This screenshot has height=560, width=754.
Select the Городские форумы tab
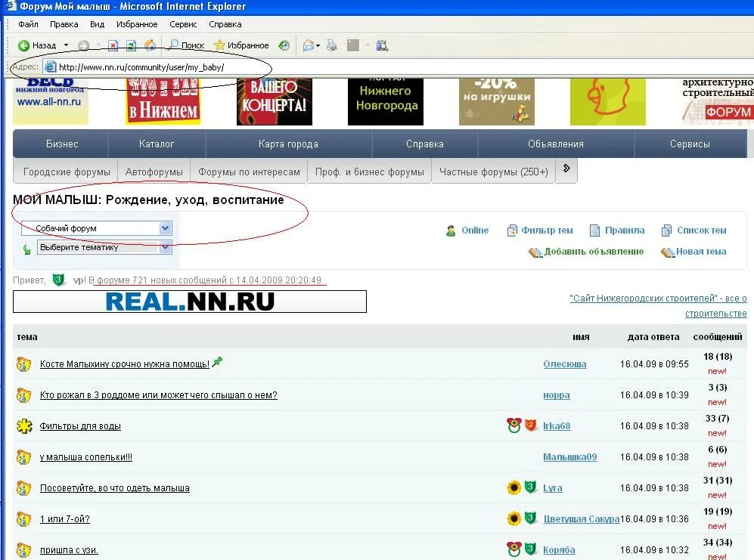tap(66, 172)
